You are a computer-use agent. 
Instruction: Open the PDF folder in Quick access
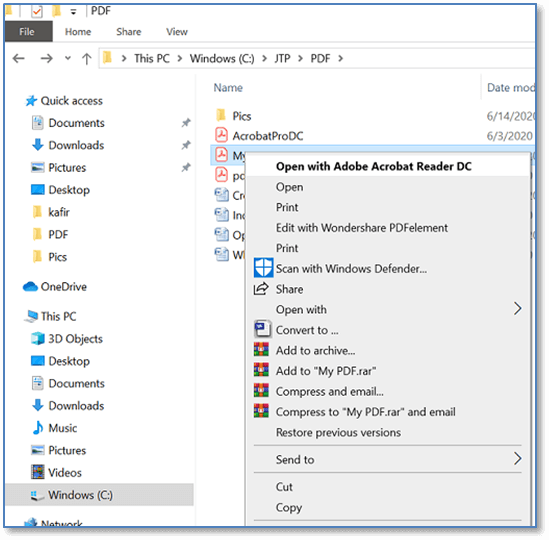point(58,234)
